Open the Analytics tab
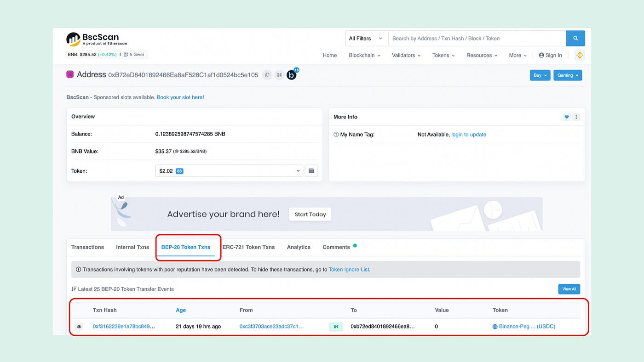The image size is (644, 362). pos(299,247)
